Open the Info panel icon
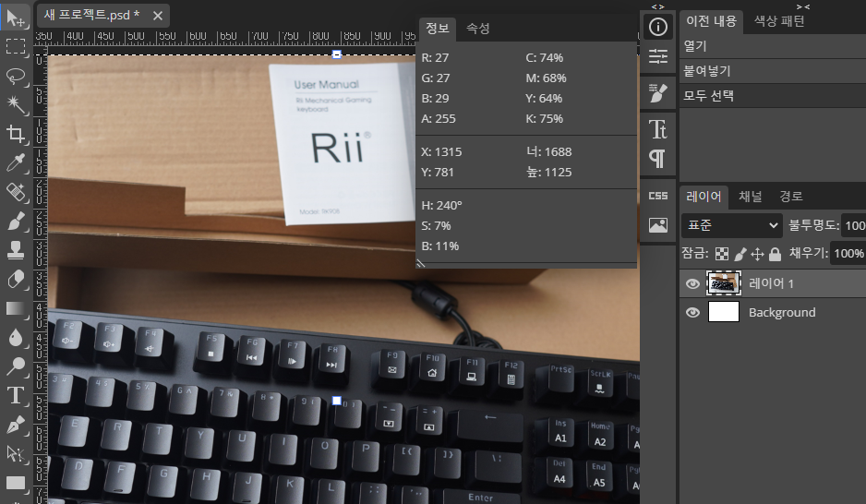Viewport: 866px width, 504px height. (x=657, y=27)
